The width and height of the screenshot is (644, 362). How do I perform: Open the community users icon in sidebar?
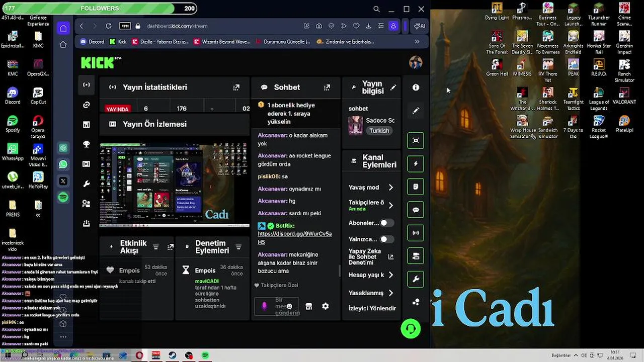87,204
